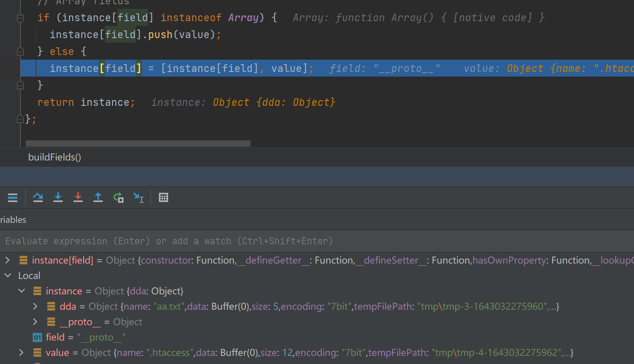This screenshot has width=634, height=364.
Task: Click the return instance statement
Action: (86, 102)
